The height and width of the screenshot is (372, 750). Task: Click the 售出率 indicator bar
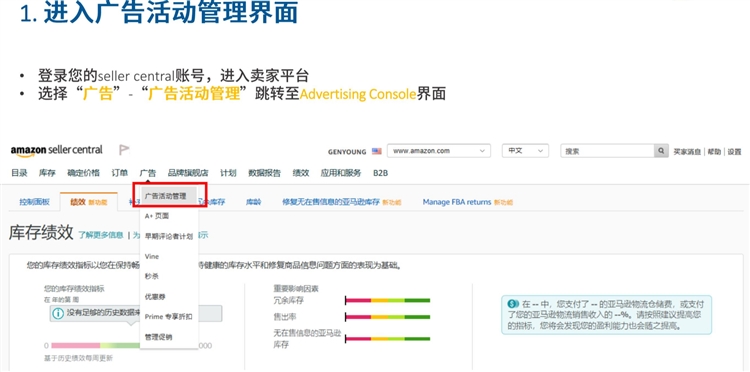click(x=387, y=317)
